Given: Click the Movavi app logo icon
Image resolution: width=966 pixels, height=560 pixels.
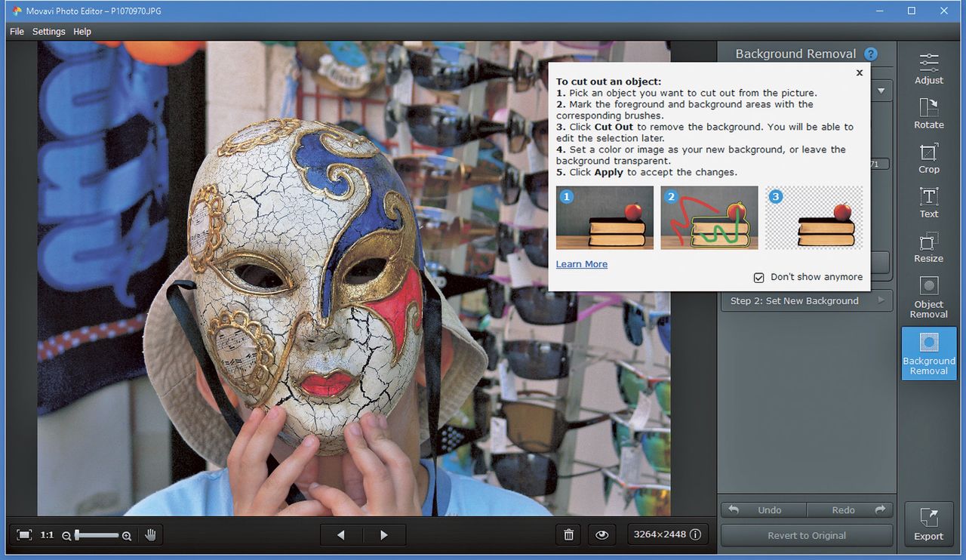Looking at the screenshot, I should coord(17,11).
